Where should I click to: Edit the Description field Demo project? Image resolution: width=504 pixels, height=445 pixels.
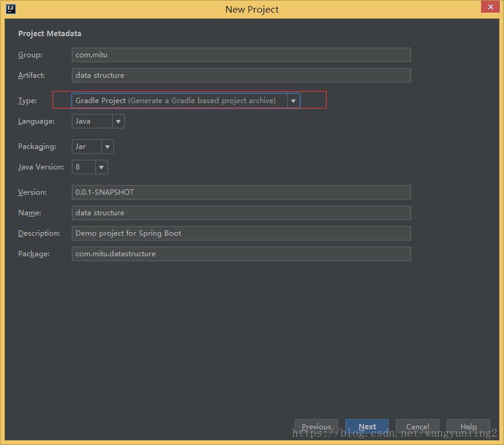(x=241, y=233)
